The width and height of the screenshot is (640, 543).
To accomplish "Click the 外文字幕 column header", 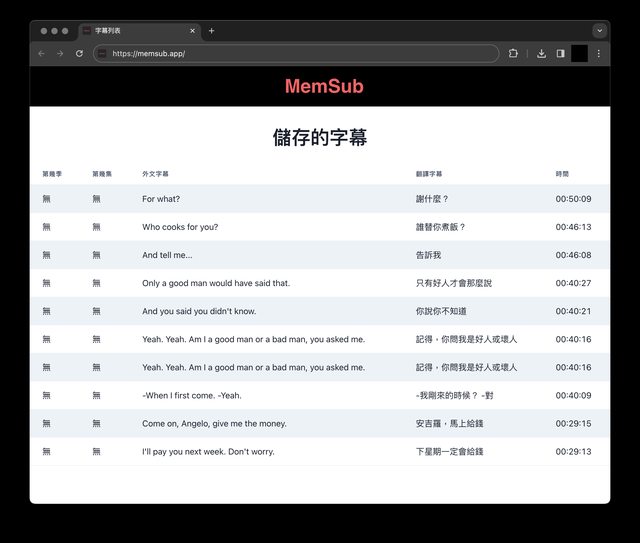I will [x=155, y=174].
